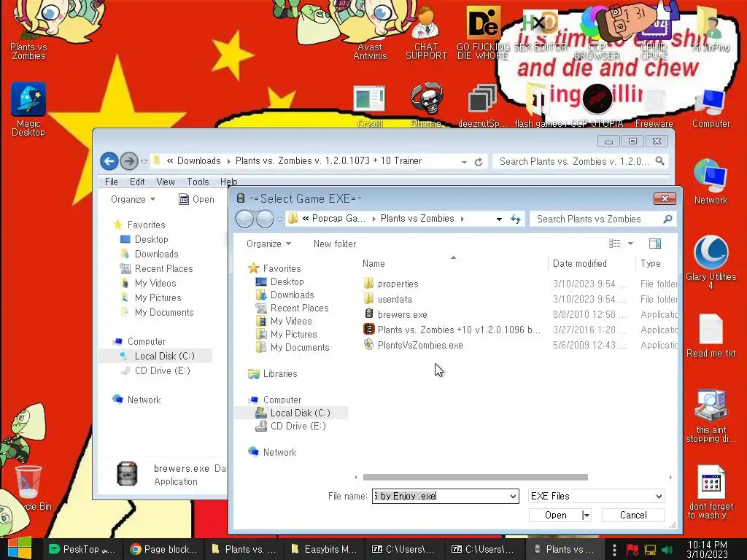Image resolution: width=747 pixels, height=560 pixels.
Task: Open the Magic Desktop icon
Action: [28, 109]
